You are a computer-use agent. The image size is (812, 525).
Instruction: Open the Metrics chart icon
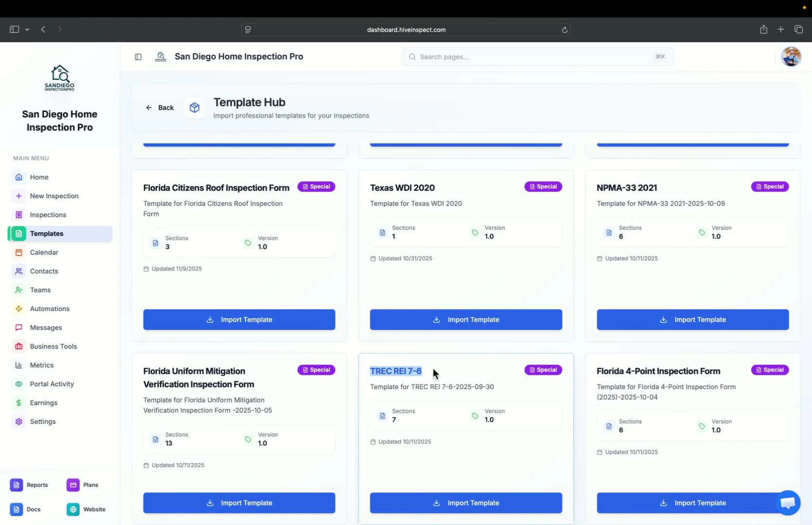click(x=18, y=365)
